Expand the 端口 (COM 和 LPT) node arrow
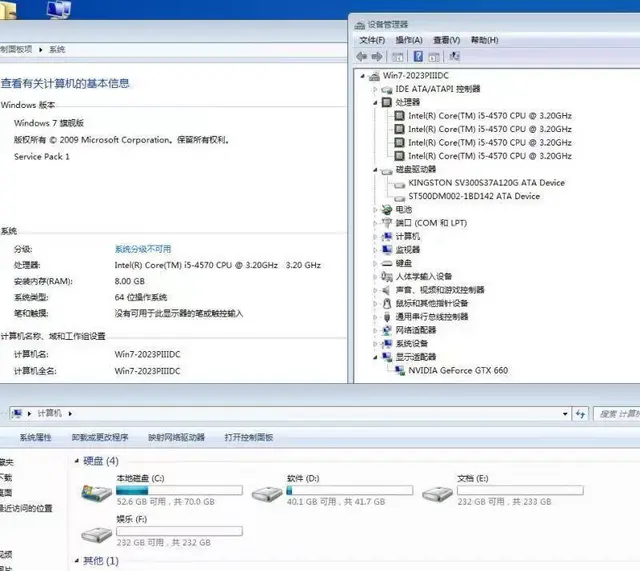 click(x=375, y=223)
